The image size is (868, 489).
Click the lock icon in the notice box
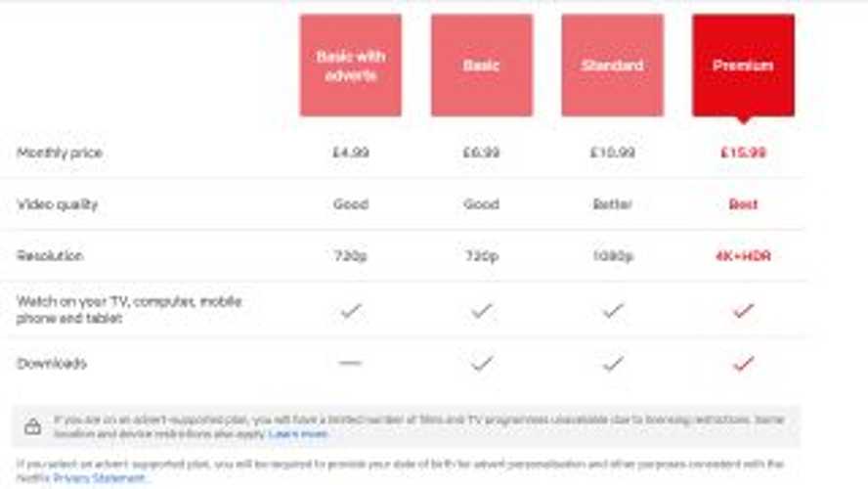pos(33,426)
